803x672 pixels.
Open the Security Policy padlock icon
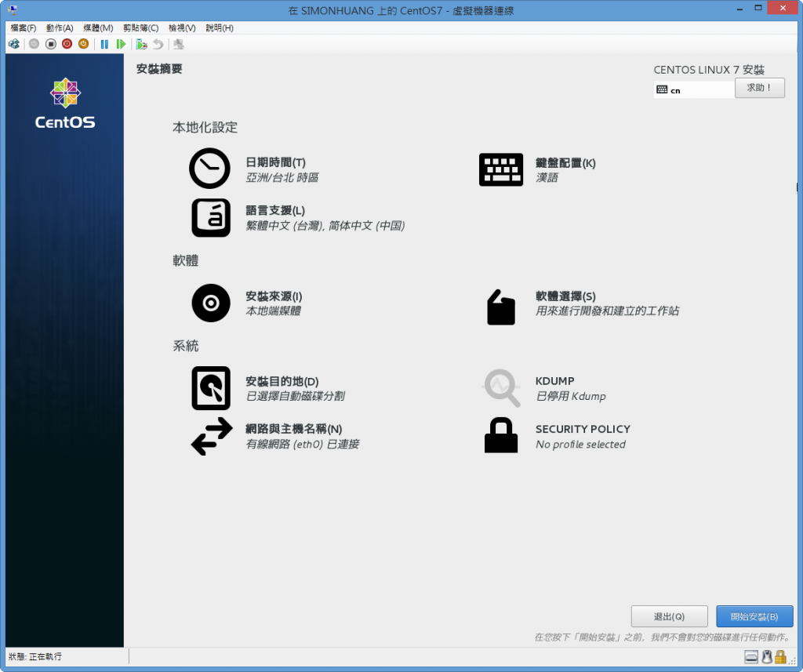coord(501,435)
